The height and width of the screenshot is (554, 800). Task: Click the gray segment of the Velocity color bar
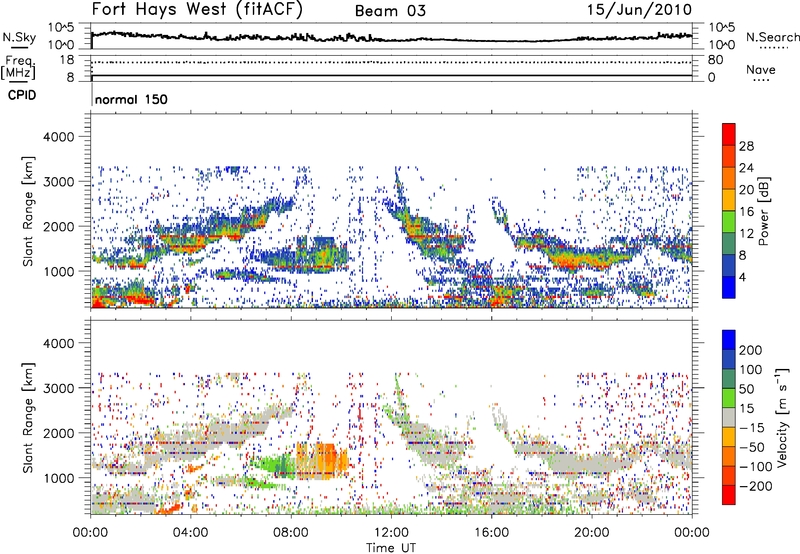(x=729, y=418)
